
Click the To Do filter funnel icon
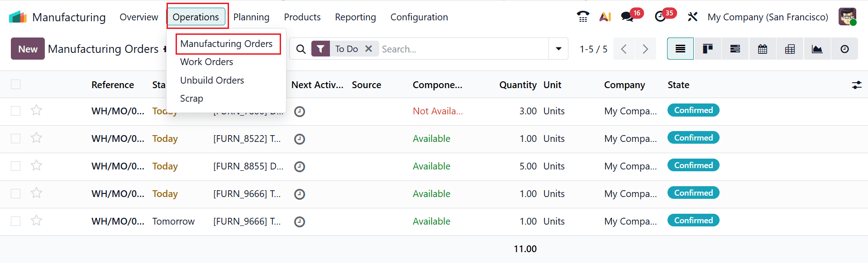point(320,49)
